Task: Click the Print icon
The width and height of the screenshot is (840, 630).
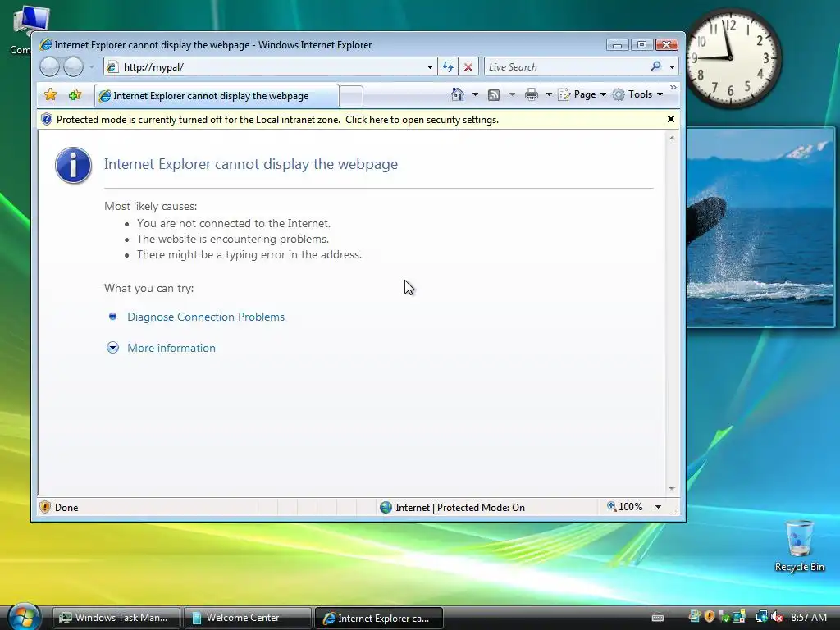Action: [x=532, y=95]
